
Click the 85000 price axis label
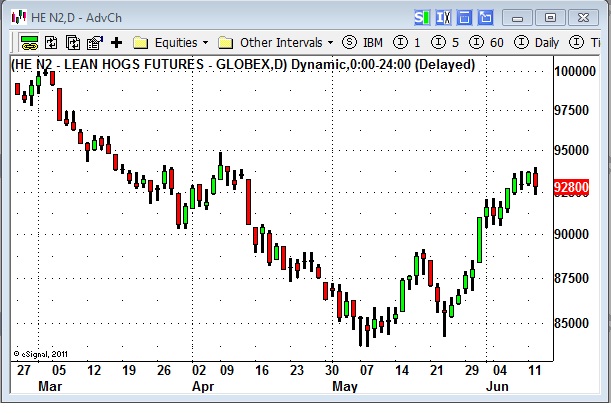pos(571,323)
